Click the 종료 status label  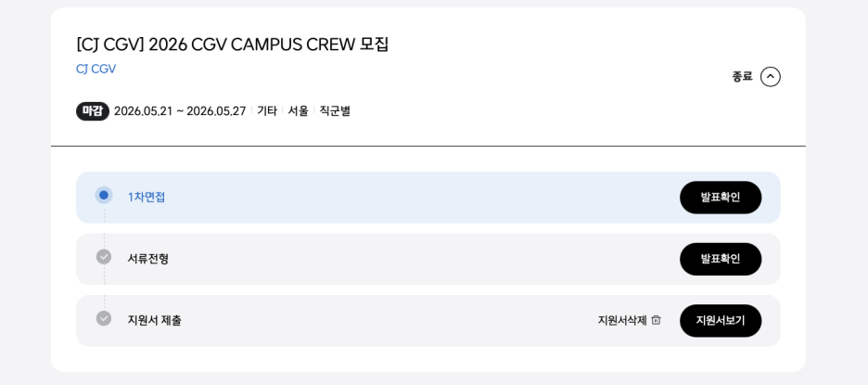tap(742, 77)
